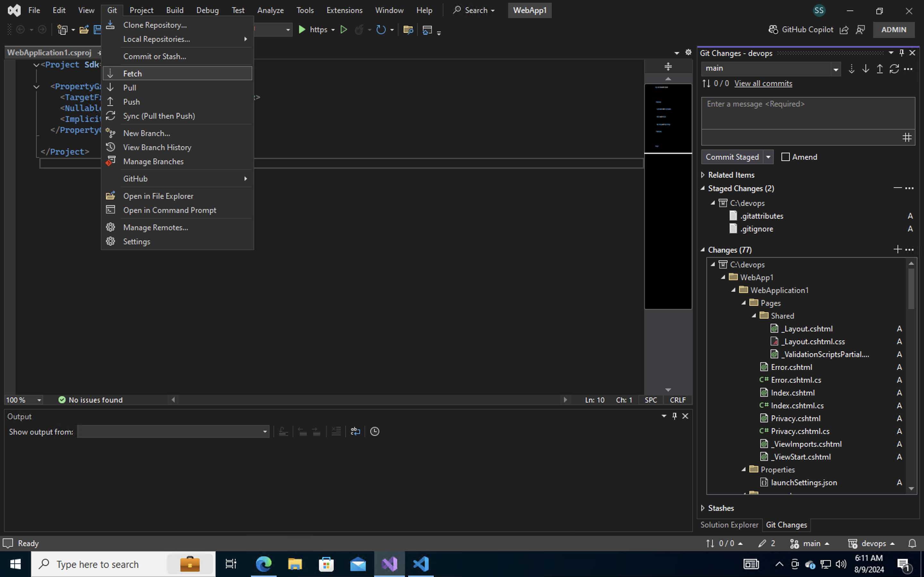Click the Toggle Word Wrap icon in Output
This screenshot has height=577, width=924.
(355, 431)
